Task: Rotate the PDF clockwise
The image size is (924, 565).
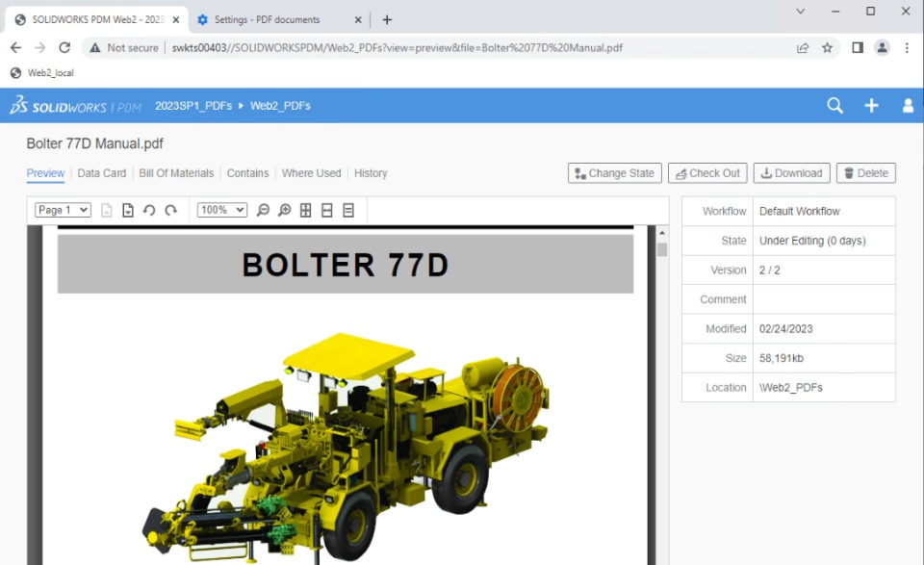Action: (x=171, y=211)
